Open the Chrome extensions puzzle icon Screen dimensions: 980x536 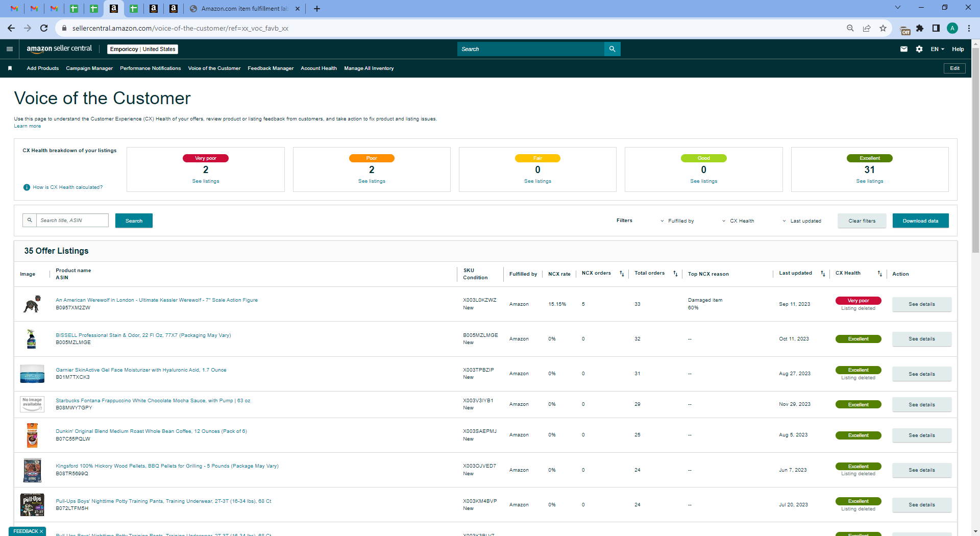click(x=920, y=28)
